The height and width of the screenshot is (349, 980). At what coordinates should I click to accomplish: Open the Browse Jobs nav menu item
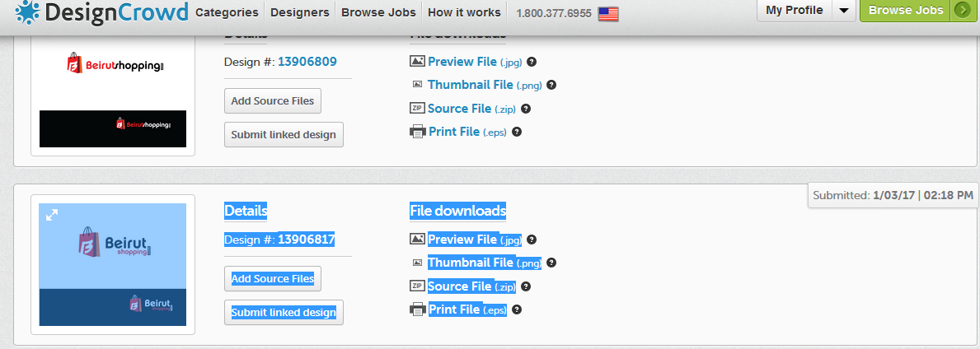point(379,12)
